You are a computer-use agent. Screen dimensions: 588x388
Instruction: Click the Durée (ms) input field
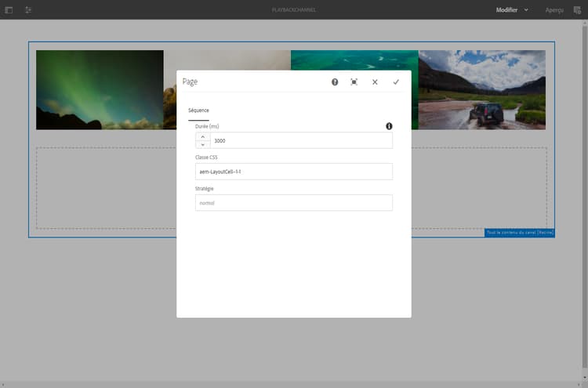pos(301,140)
